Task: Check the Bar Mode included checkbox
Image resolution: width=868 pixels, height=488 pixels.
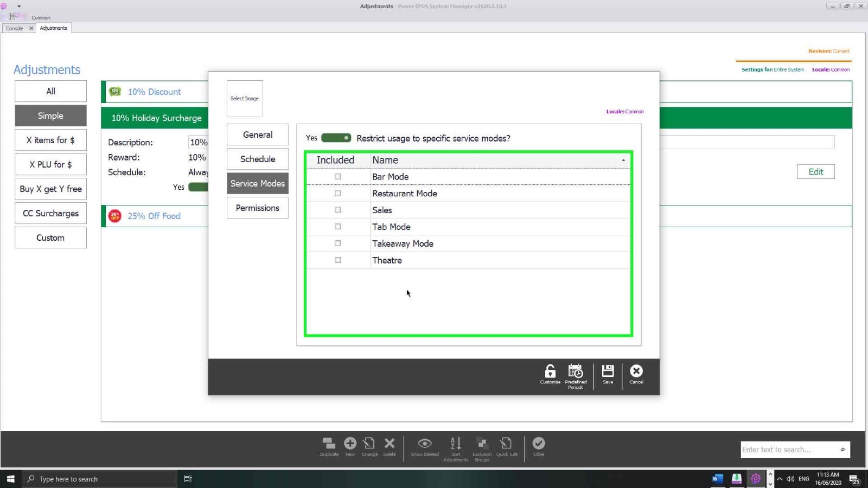Action: (338, 177)
